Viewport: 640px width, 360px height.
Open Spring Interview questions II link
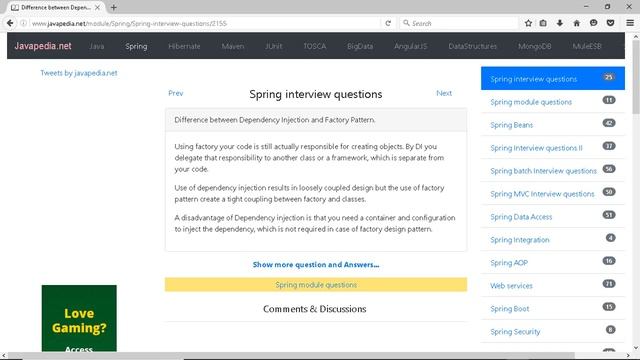(536, 148)
